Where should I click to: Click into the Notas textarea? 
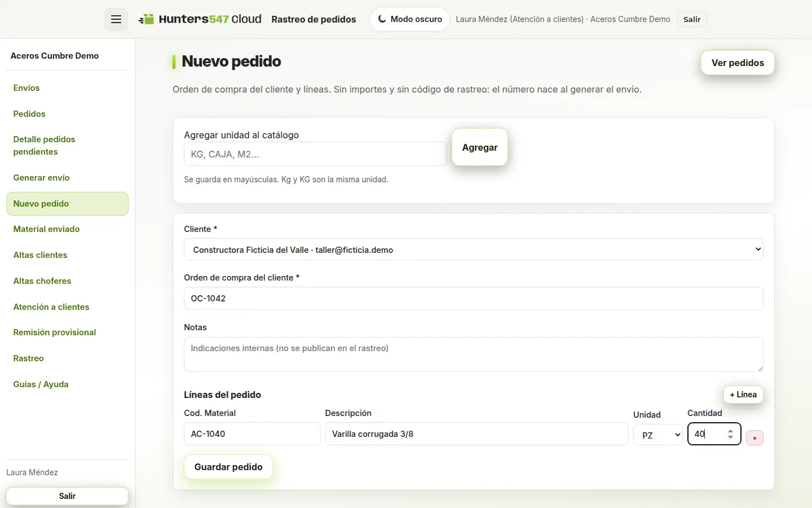pos(474,354)
